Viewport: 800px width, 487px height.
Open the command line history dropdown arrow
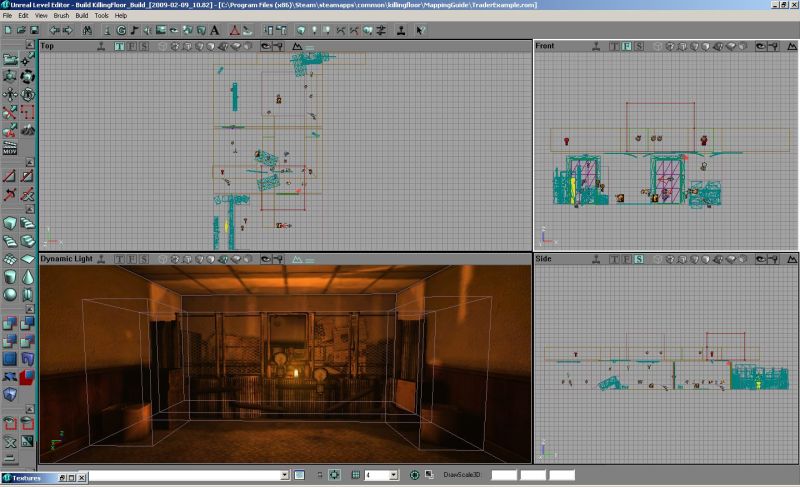pos(285,475)
